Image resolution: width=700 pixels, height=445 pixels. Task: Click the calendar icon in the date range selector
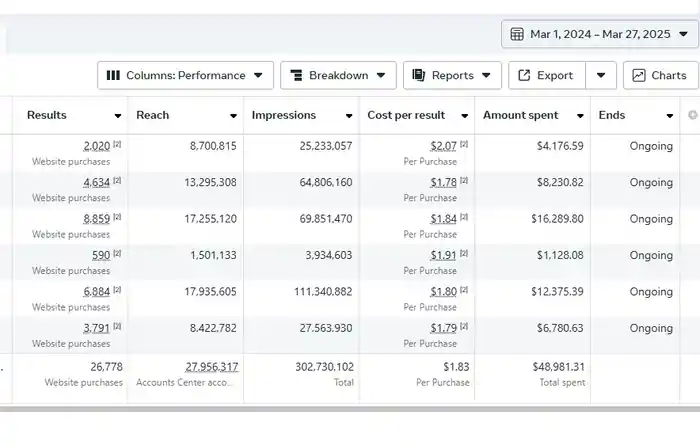click(517, 34)
